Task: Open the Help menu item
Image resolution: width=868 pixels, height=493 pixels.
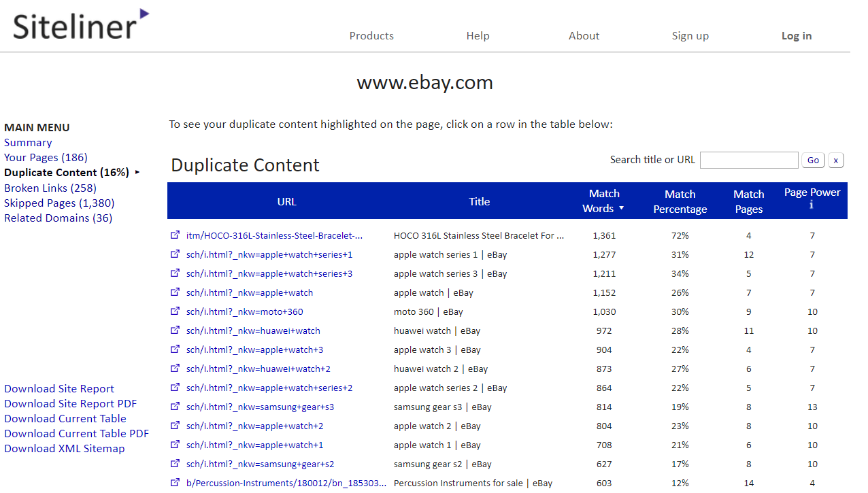Action: (478, 36)
